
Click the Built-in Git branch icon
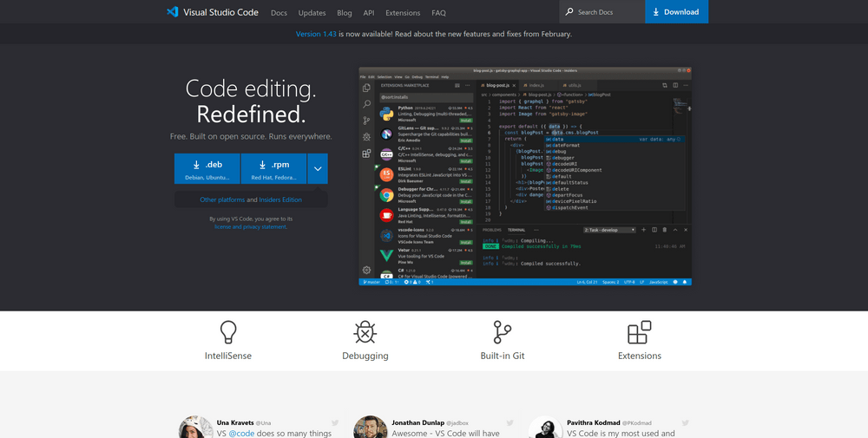click(502, 332)
